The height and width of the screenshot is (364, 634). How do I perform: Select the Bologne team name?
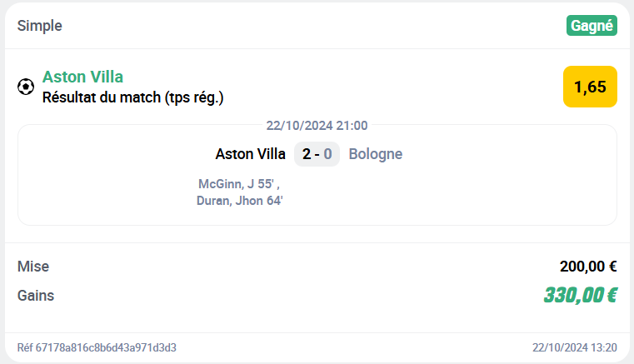[376, 154]
